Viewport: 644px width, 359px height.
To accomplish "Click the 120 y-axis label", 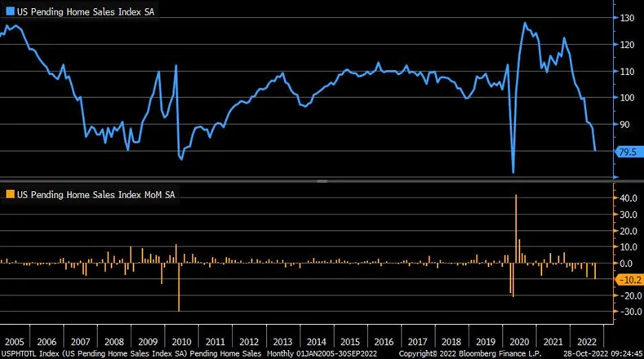I will (627, 45).
